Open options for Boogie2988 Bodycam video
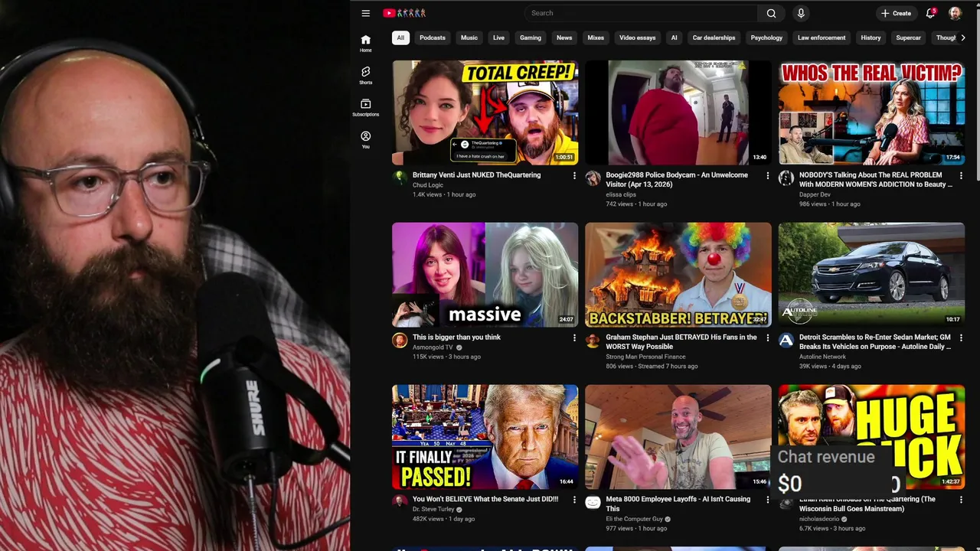The height and width of the screenshot is (551, 980). tap(768, 175)
